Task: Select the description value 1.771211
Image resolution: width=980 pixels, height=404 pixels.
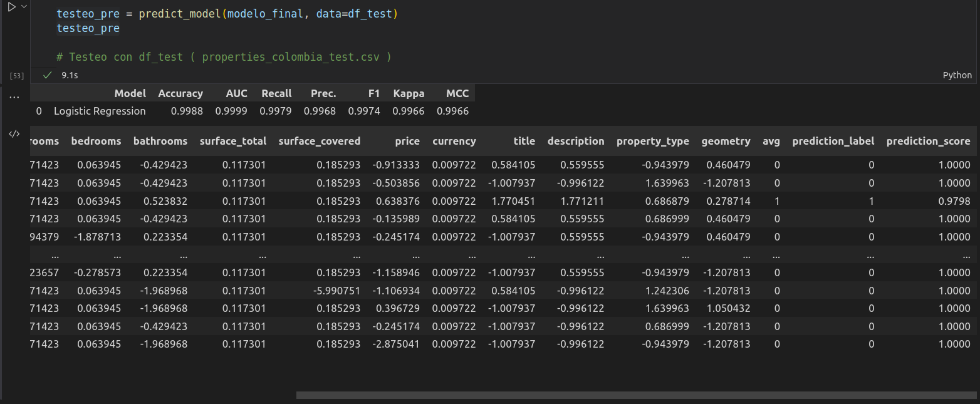Action: (582, 201)
